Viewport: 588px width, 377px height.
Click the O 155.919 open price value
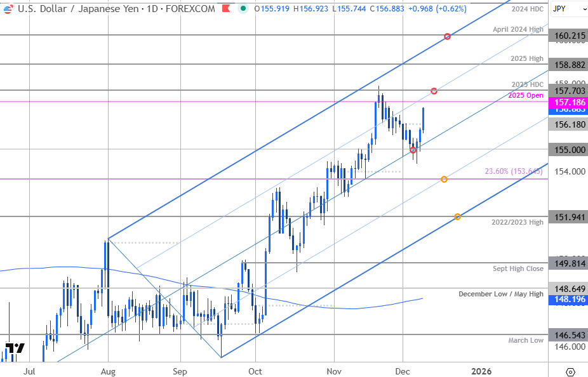coord(271,9)
